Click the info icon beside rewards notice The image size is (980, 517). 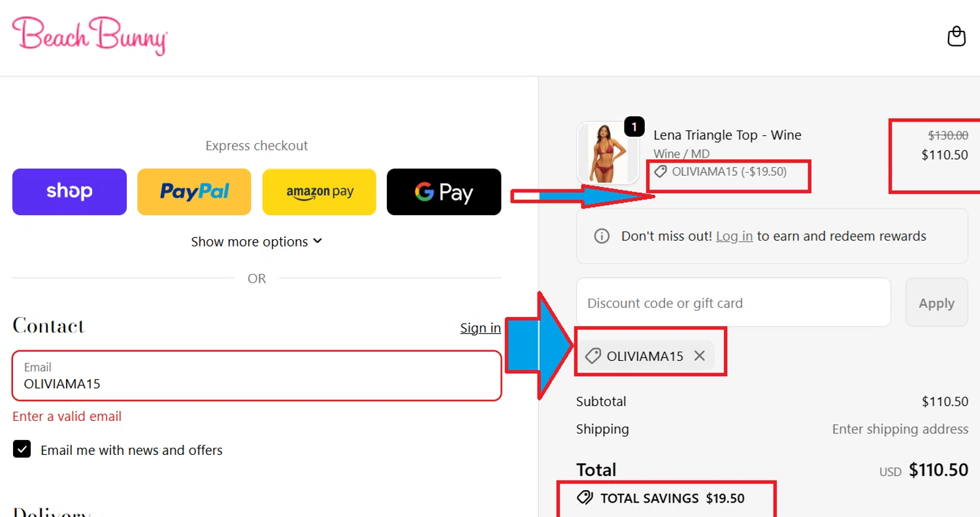click(x=602, y=236)
